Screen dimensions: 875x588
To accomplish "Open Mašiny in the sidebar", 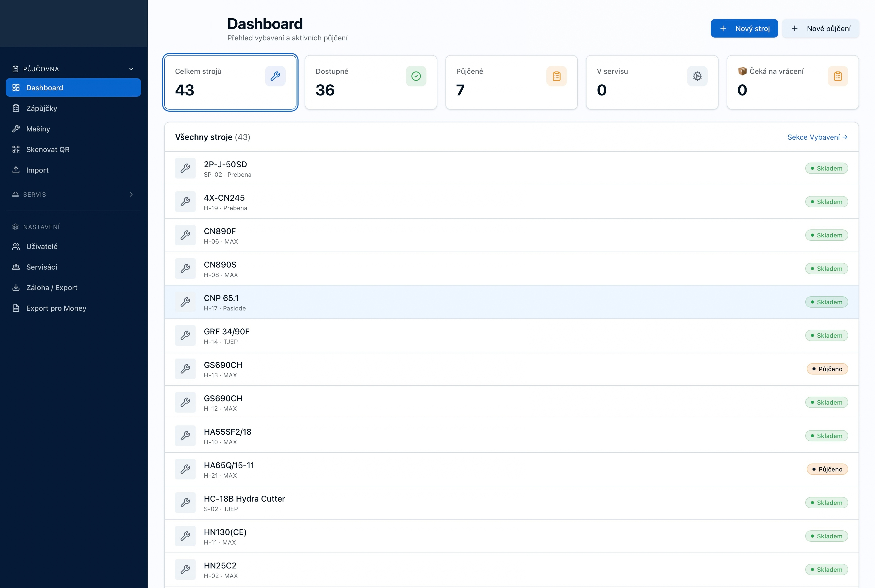I will 73,129.
